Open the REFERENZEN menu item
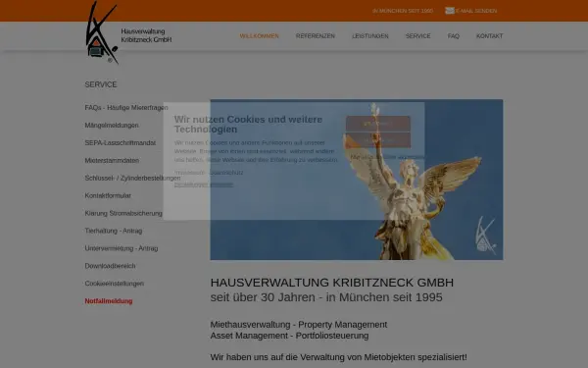 pos(316,36)
